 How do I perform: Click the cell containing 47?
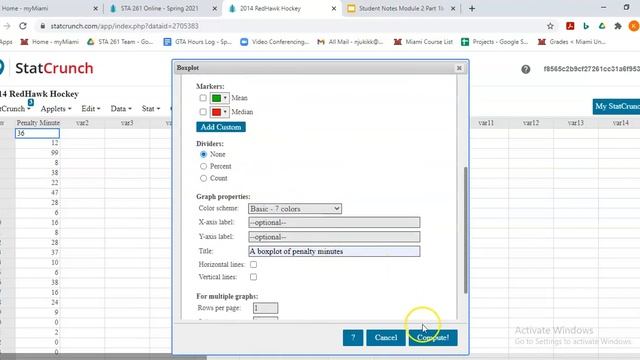[38, 193]
